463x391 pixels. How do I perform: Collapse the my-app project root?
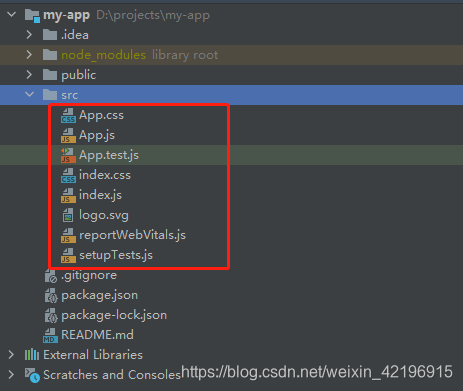[x=12, y=15]
